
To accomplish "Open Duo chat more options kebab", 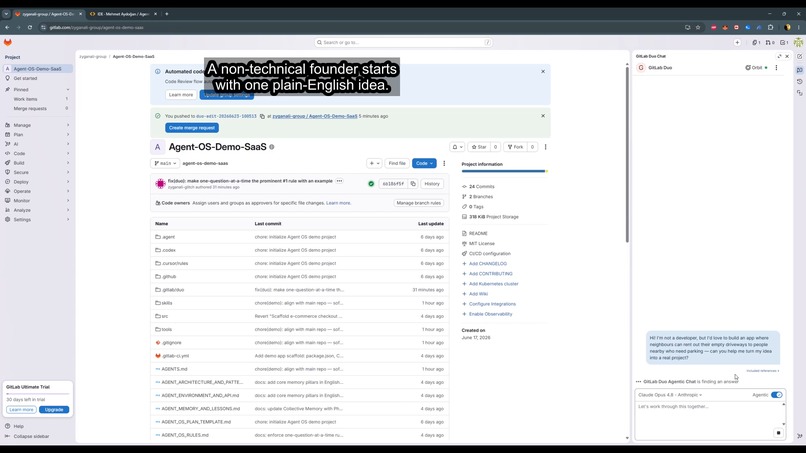I will click(x=776, y=68).
